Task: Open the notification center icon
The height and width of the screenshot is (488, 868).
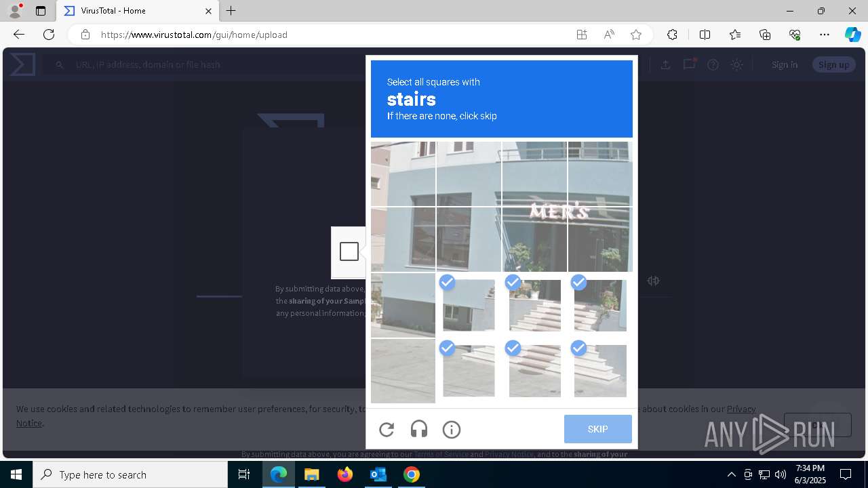Action: [x=846, y=474]
